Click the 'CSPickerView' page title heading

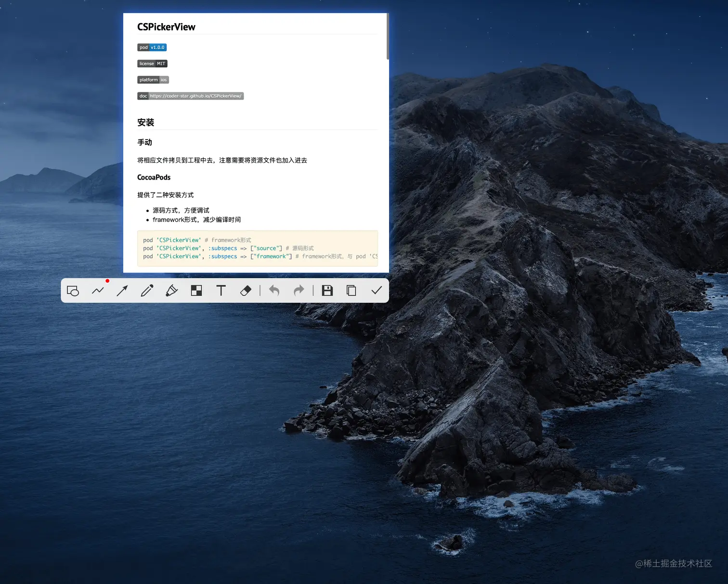click(166, 27)
